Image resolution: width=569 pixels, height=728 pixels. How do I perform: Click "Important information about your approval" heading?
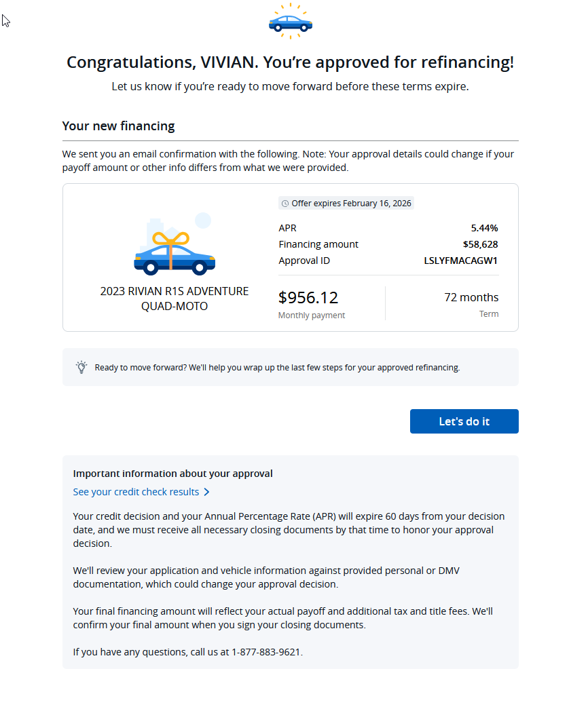[172, 474]
